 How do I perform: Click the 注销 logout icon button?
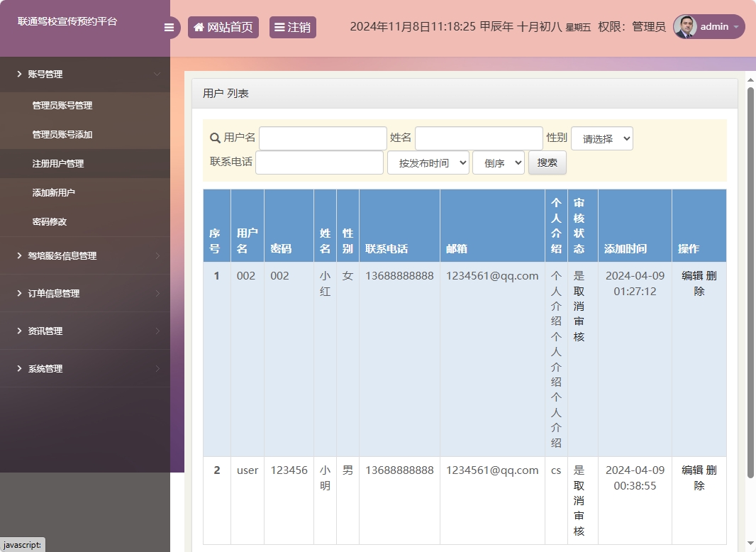(x=281, y=27)
